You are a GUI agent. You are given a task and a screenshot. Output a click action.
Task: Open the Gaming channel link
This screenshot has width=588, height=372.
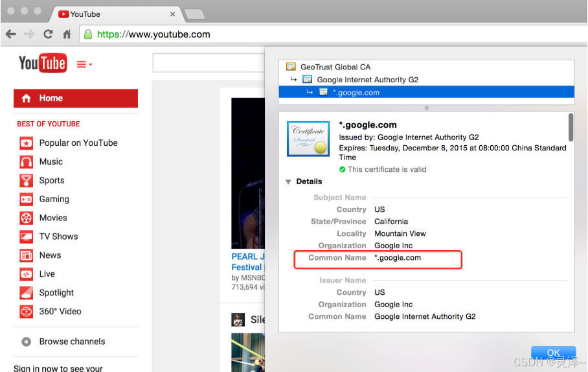54,200
